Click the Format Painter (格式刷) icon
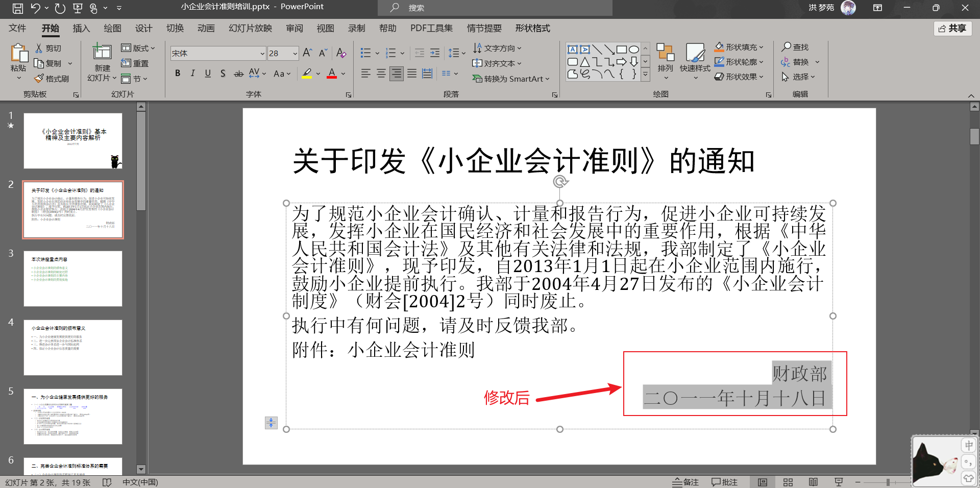980x488 pixels. tap(39, 79)
